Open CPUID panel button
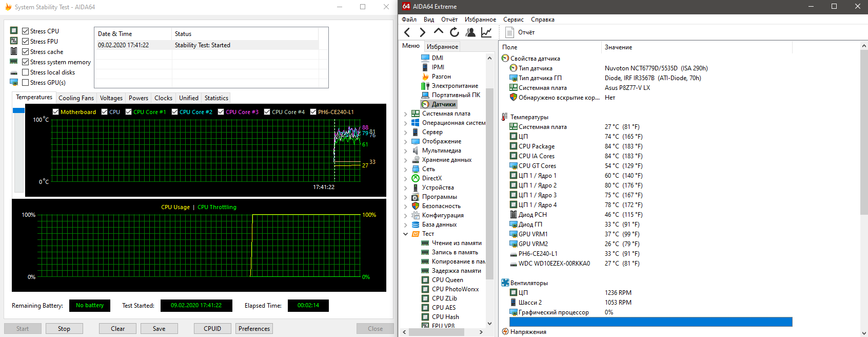This screenshot has width=868, height=337. coord(212,329)
